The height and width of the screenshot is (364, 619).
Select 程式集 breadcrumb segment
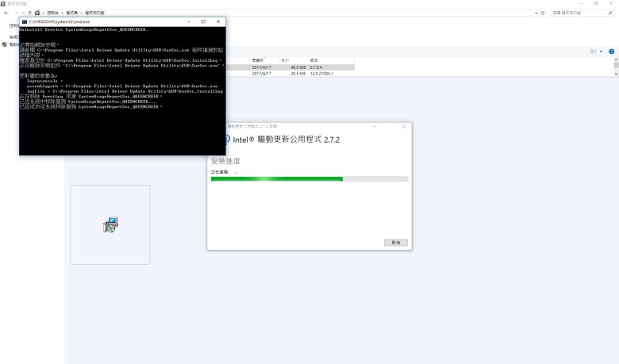click(71, 13)
